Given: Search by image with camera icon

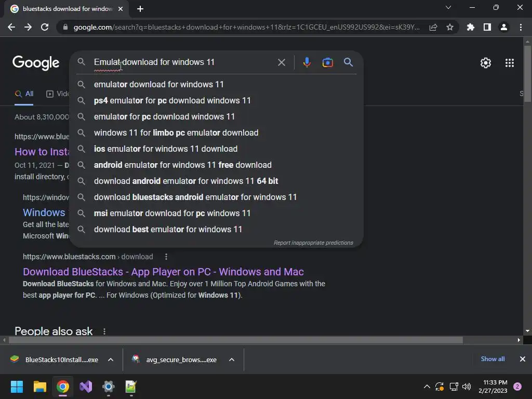Looking at the screenshot, I should click(327, 62).
